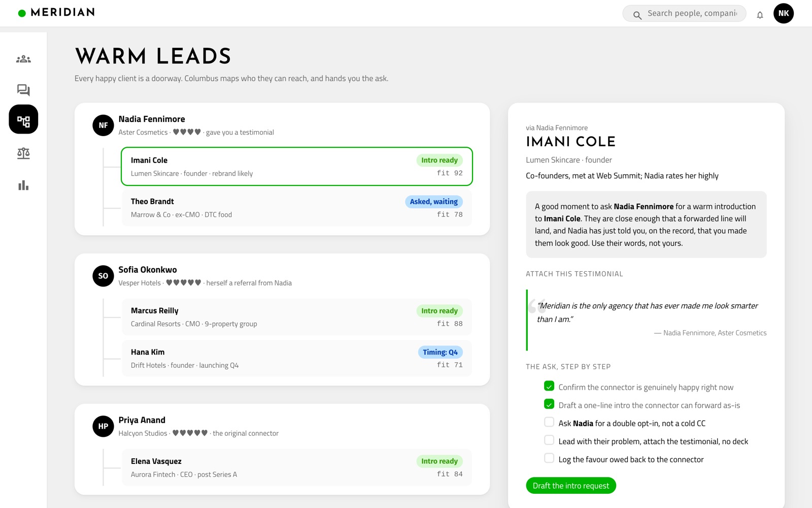Screen dimensions: 812x508
Task: Click 'via Nadia Fennimore' in detail panel
Action: click(557, 128)
